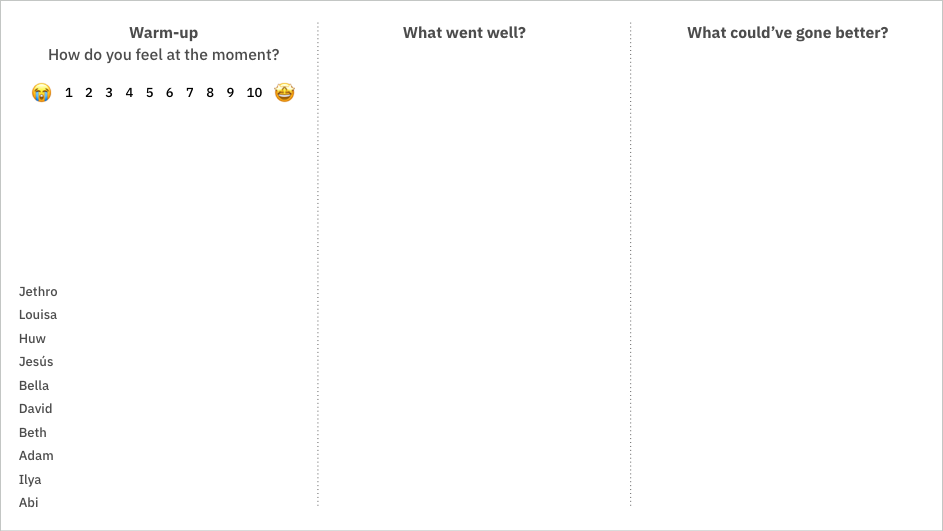943x531 pixels.
Task: Select the name Louisa
Action: click(38, 315)
